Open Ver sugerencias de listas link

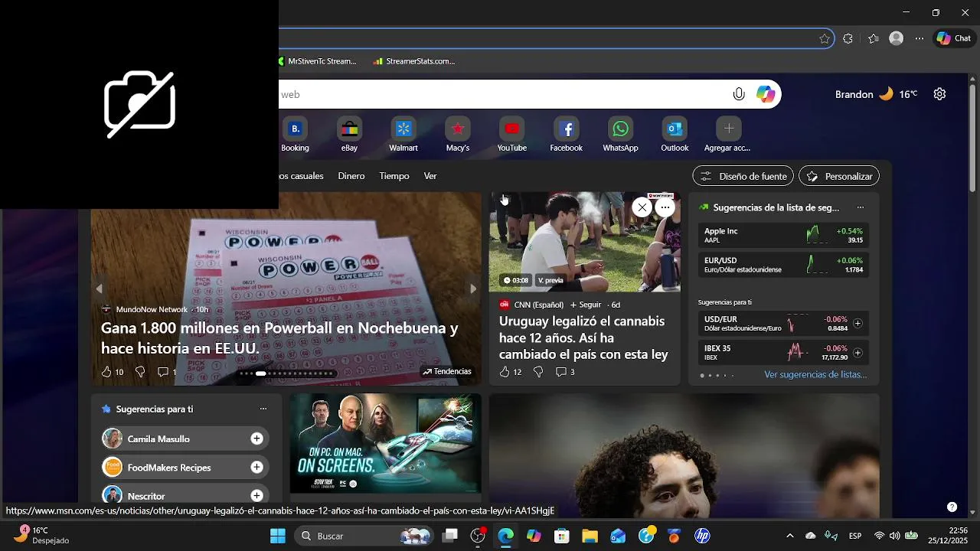tap(815, 374)
